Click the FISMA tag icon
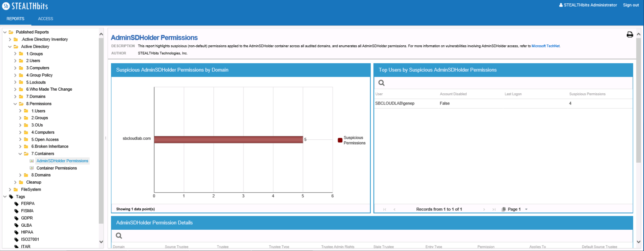Viewport: 644px width, 251px height. [16, 211]
